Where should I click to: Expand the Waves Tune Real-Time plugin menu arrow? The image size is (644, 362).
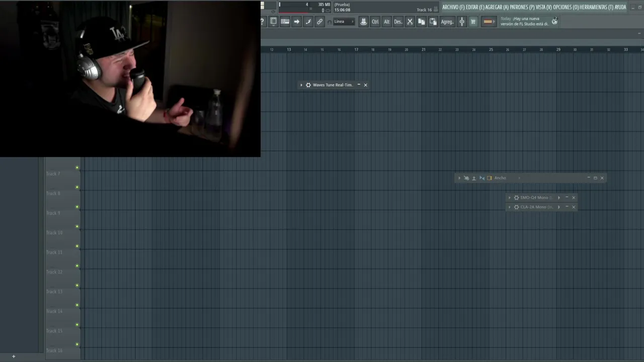[301, 85]
